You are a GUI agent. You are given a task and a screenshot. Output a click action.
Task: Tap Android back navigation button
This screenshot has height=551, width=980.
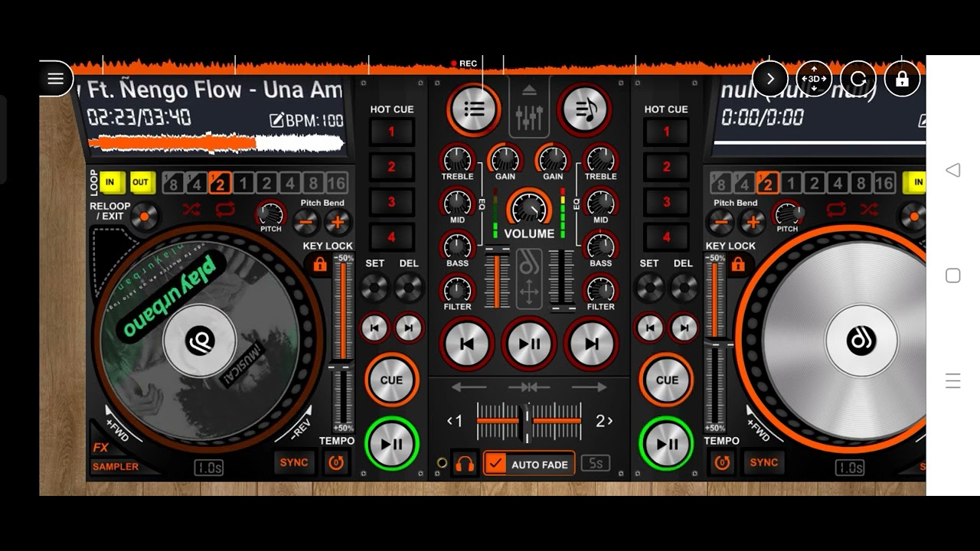[x=952, y=170]
